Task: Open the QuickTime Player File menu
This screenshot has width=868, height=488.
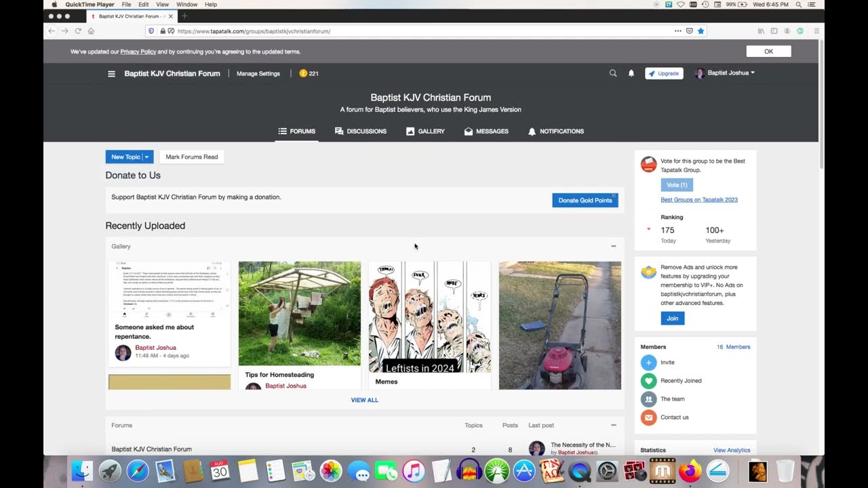Action: (x=126, y=5)
